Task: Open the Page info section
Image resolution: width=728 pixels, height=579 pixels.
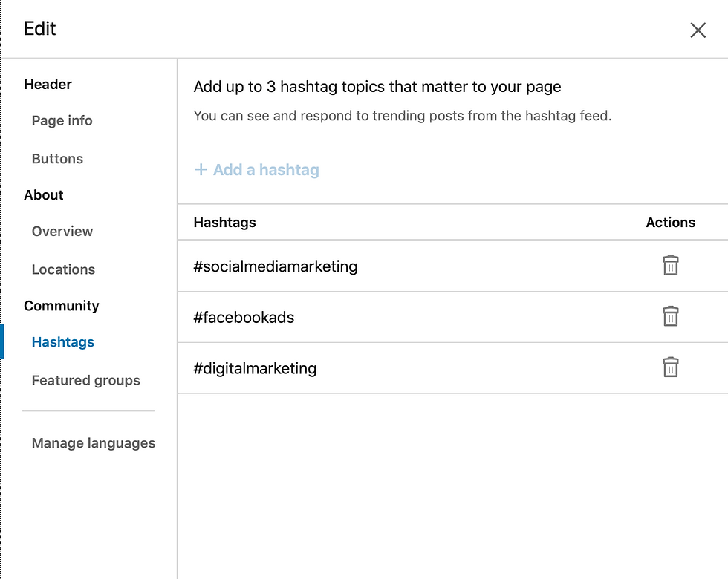Action: click(62, 120)
